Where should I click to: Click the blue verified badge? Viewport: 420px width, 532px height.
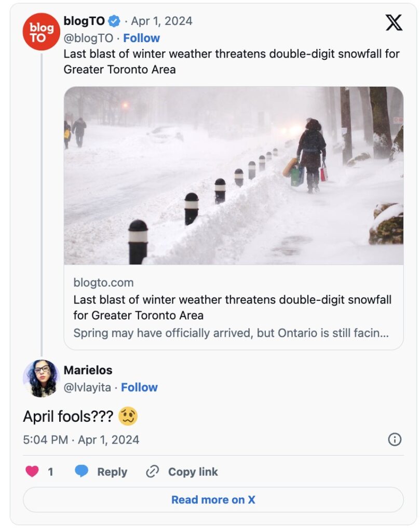tap(114, 21)
